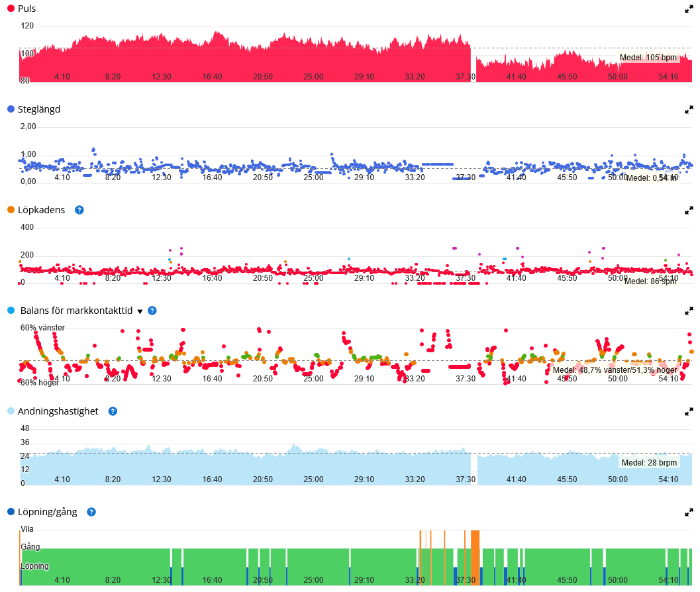Click the "Gång" axis label
Image resolution: width=700 pixels, height=592 pixels.
(x=30, y=547)
